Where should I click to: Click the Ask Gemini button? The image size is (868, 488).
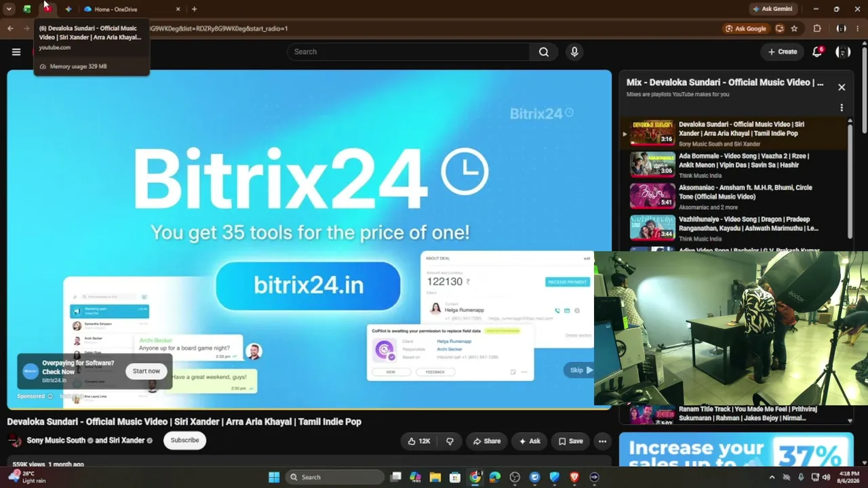[772, 9]
